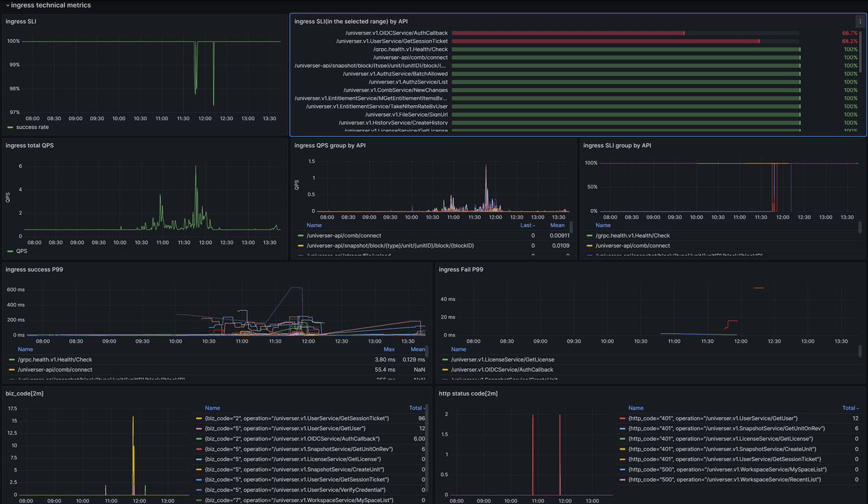The image size is (868, 504).
Task: Open the ingress success P99 panel title
Action: tap(34, 269)
